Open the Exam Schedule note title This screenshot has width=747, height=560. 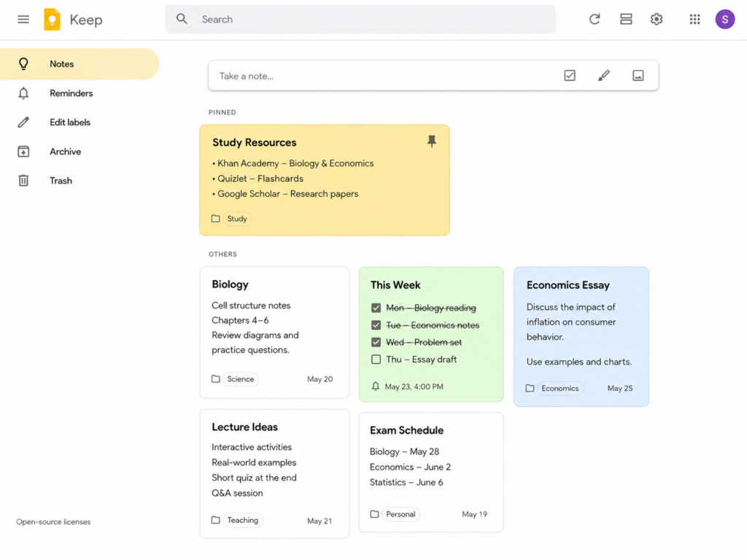406,430
